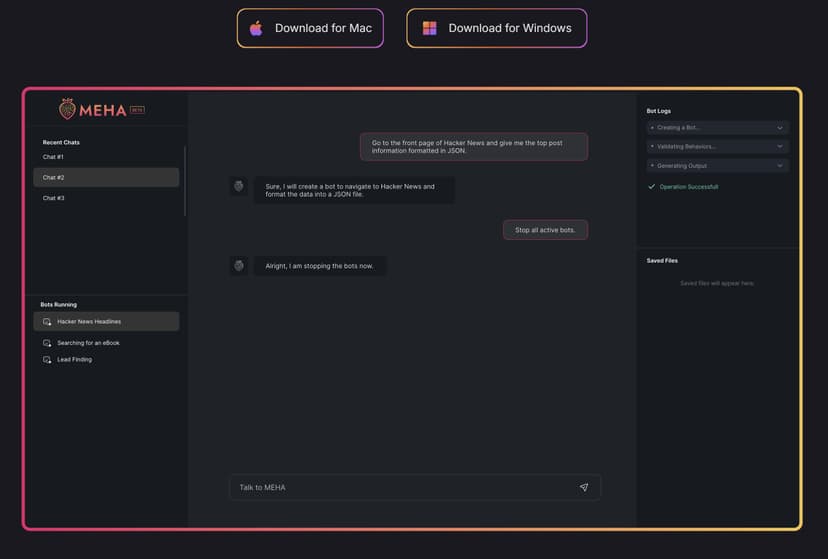Click the Hacker News Headlines bot icon

47,321
